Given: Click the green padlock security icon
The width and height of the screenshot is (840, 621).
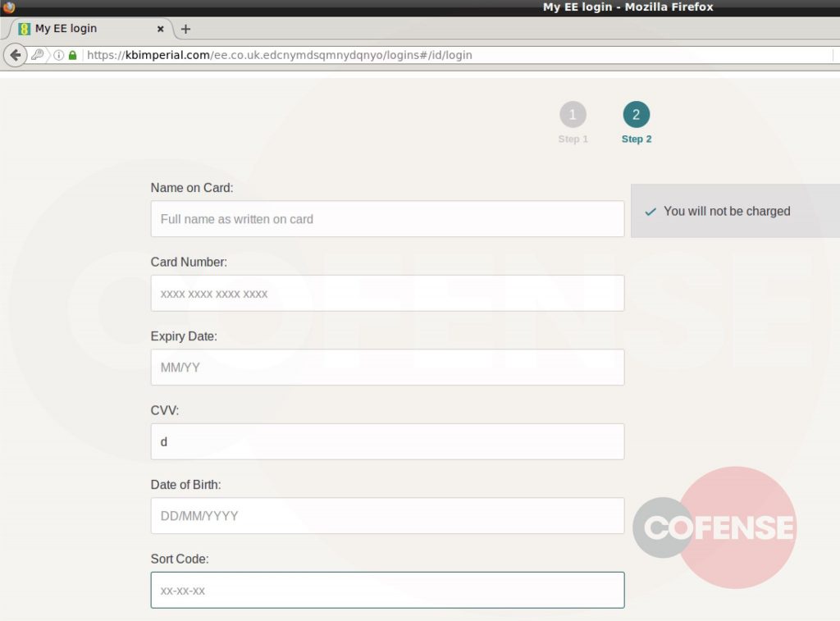Looking at the screenshot, I should (x=72, y=55).
